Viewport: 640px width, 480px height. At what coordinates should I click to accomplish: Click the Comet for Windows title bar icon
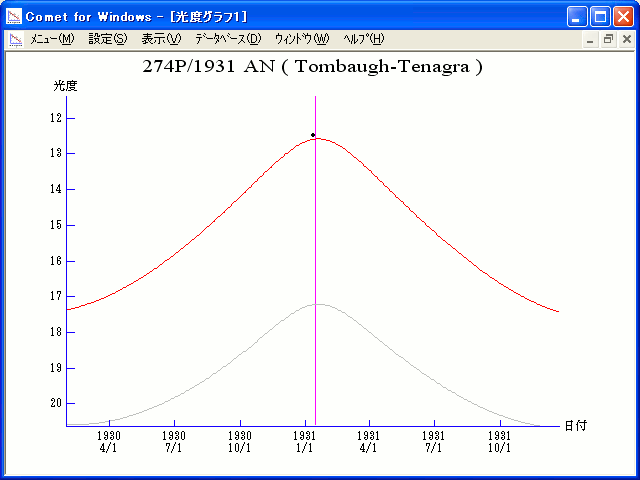[15, 16]
